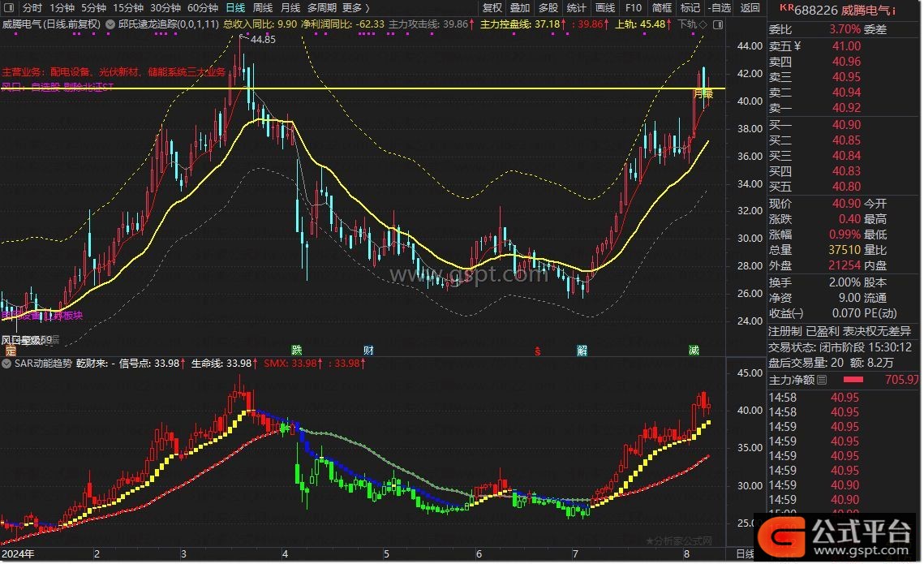This screenshot has height=564, width=924.
Task: Click the 外盘 21254 value
Action: (844, 266)
